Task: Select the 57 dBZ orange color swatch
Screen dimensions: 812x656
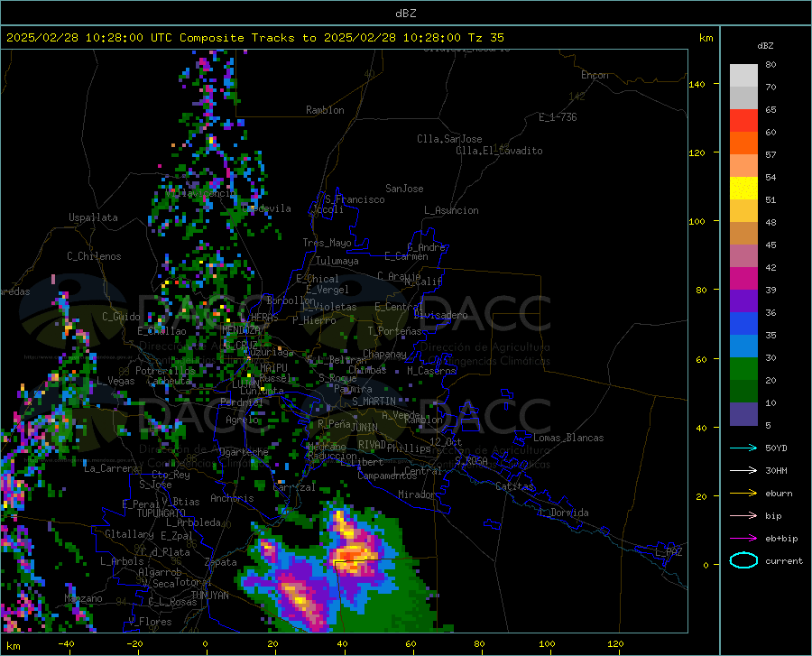Action: pyautogui.click(x=743, y=143)
